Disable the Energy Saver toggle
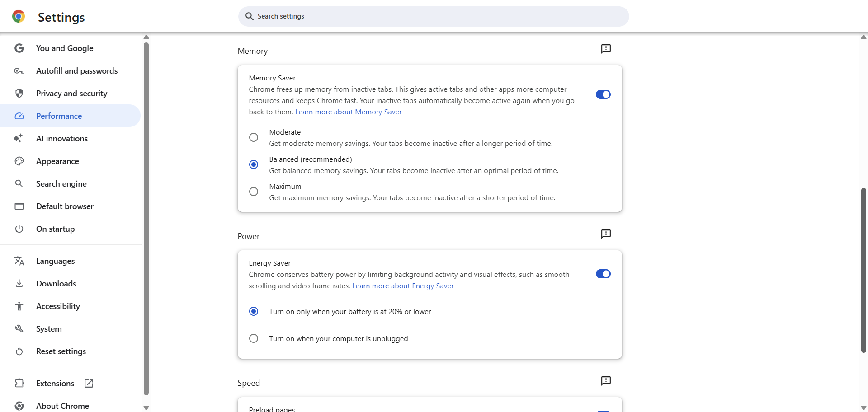Image resolution: width=868 pixels, height=412 pixels. pyautogui.click(x=603, y=274)
